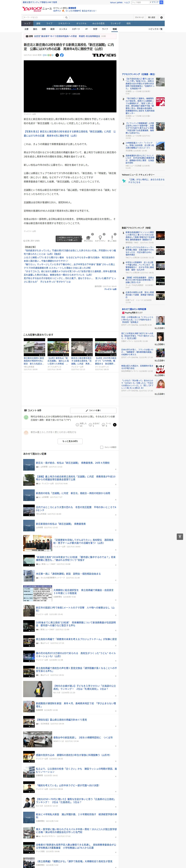This screenshot has height=868, width=186.
Task: Select the トップ tab
Action: [x=27, y=24]
